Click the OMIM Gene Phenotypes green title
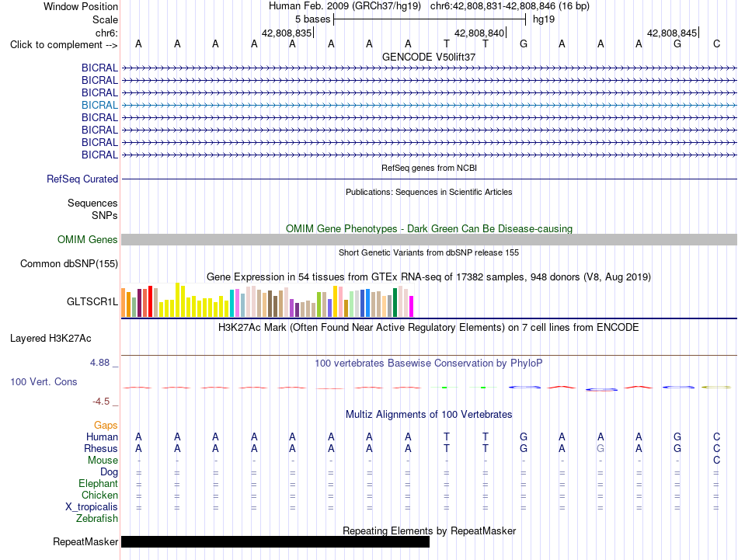 429,228
